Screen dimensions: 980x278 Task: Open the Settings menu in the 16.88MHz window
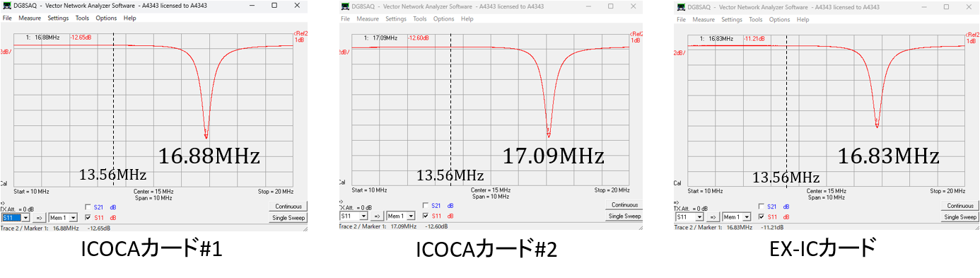[59, 18]
